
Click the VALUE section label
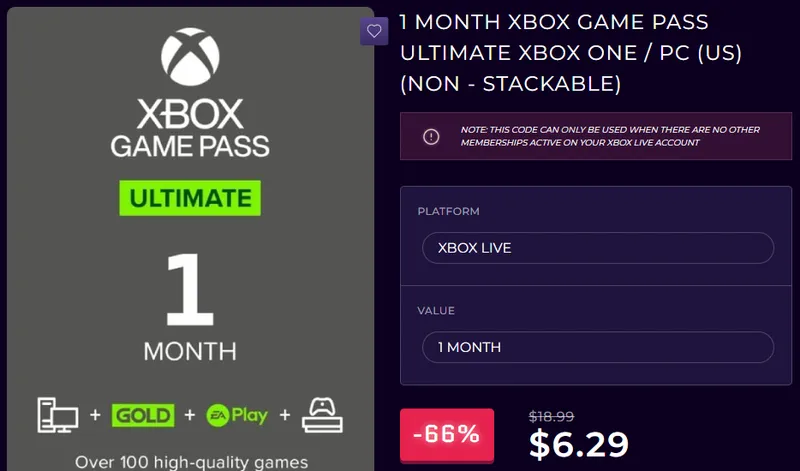point(436,311)
